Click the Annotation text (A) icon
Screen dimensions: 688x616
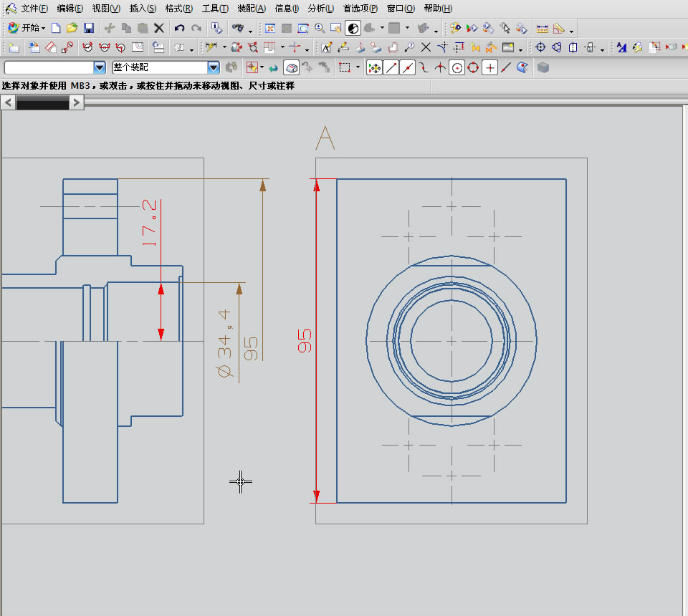coord(326,48)
